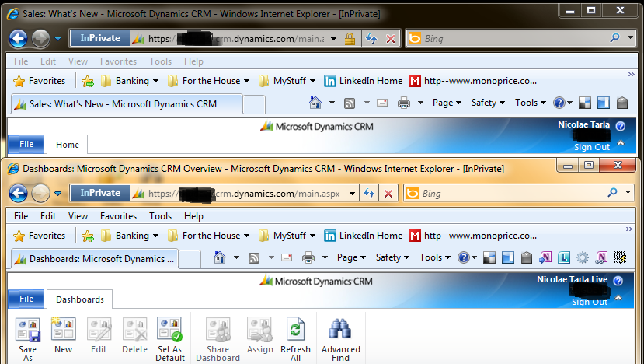Click Sign Out link under Nicolae Tarla
The image size is (644, 364).
point(591,147)
